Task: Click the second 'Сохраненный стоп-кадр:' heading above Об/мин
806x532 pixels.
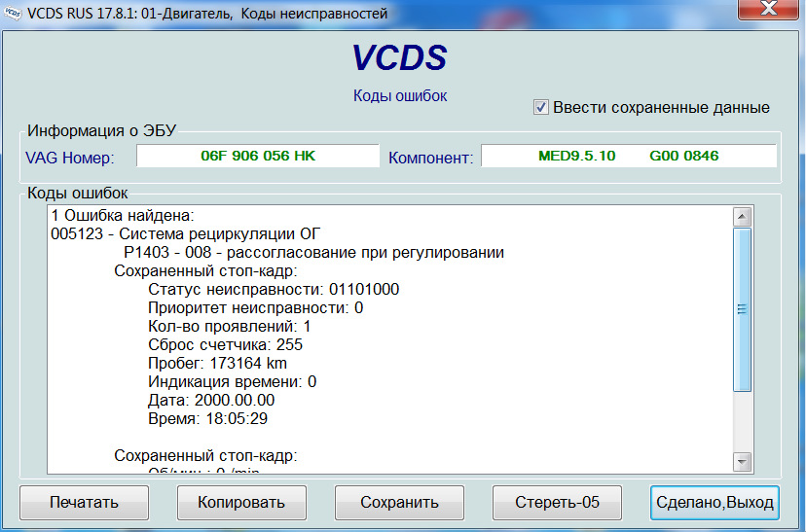Action: click(x=205, y=456)
